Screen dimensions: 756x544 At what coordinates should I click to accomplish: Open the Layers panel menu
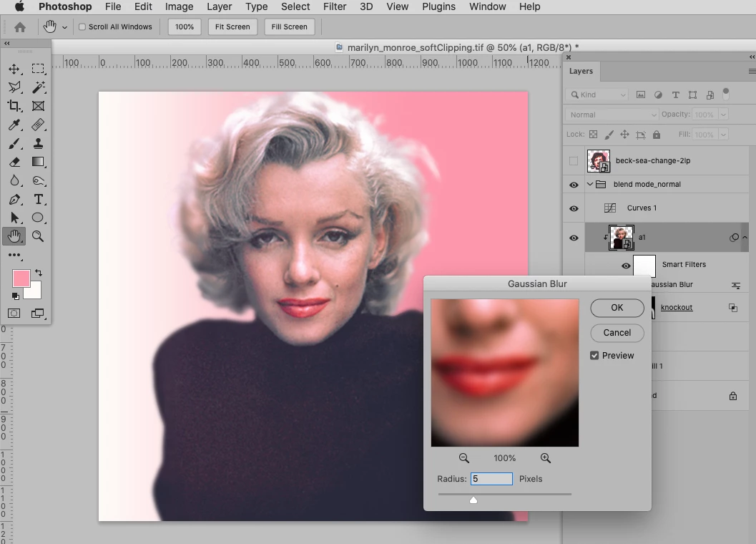[752, 72]
